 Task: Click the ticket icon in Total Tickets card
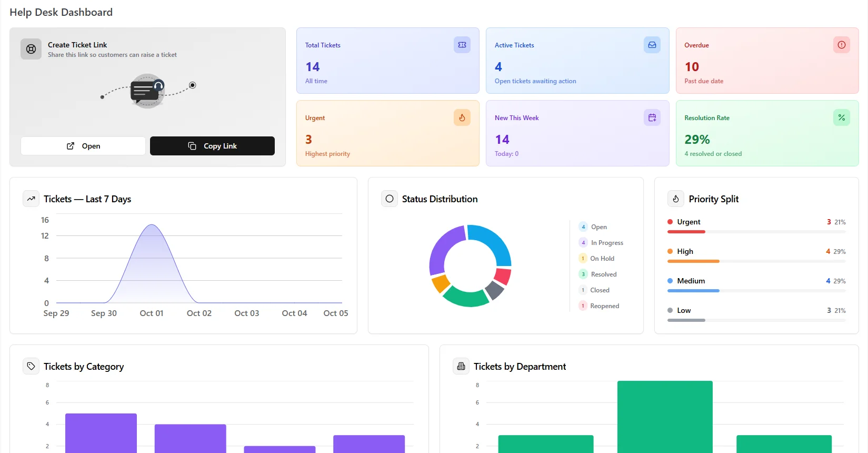coord(462,45)
